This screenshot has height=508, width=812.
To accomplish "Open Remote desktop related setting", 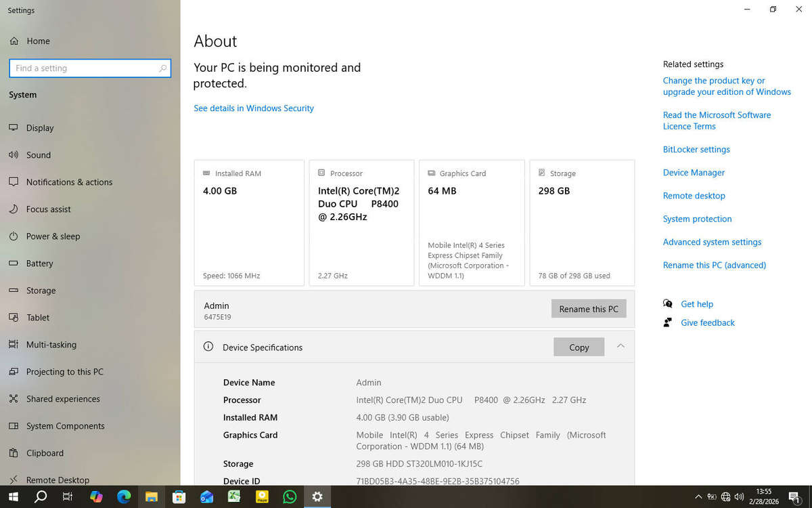I will click(x=694, y=196).
